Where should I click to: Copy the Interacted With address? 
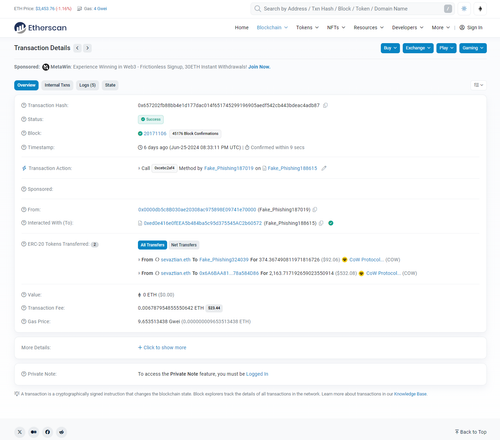(x=321, y=223)
